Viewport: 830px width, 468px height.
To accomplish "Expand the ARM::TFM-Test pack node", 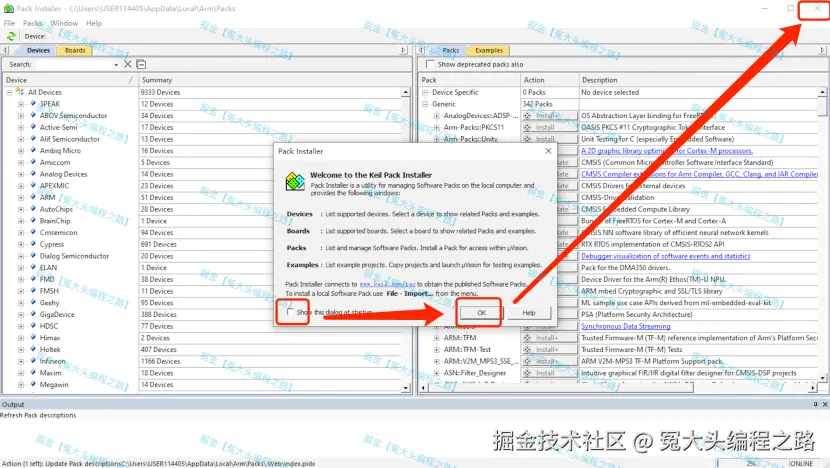I will click(x=437, y=349).
